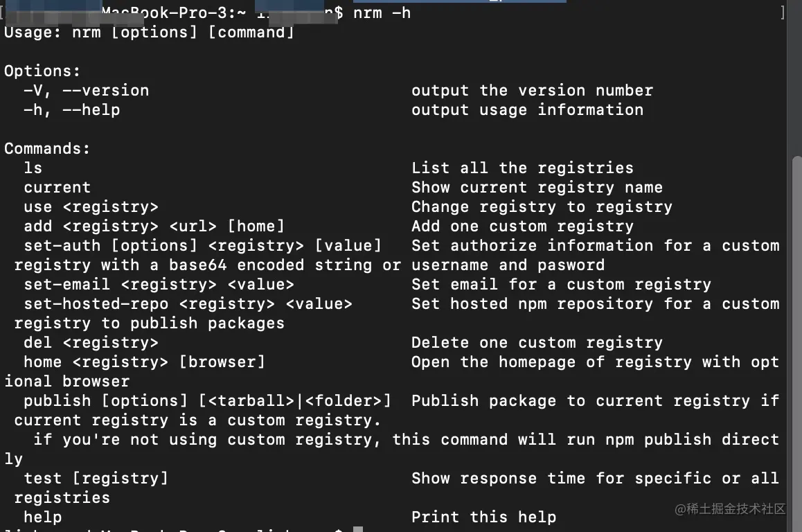Image resolution: width=802 pixels, height=532 pixels.
Task: Click 'Print this help' description text
Action: [483, 517]
